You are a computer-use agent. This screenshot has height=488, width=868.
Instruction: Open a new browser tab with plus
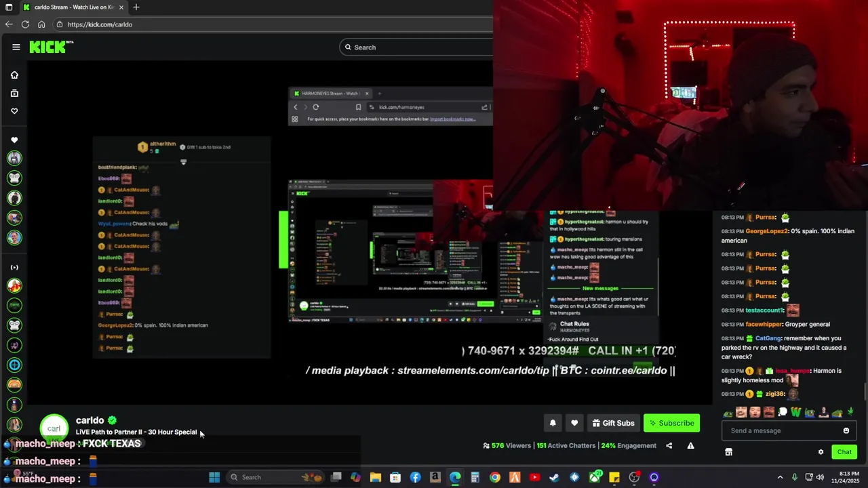point(136,7)
